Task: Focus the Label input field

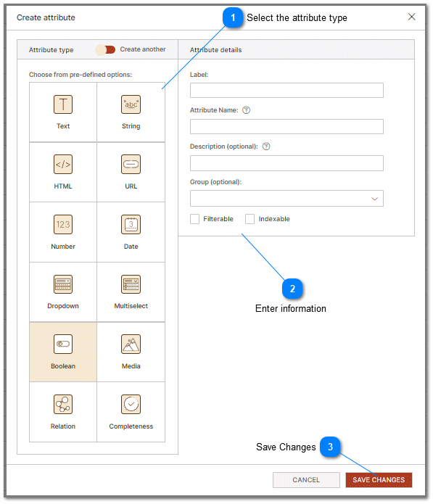Action: point(286,91)
